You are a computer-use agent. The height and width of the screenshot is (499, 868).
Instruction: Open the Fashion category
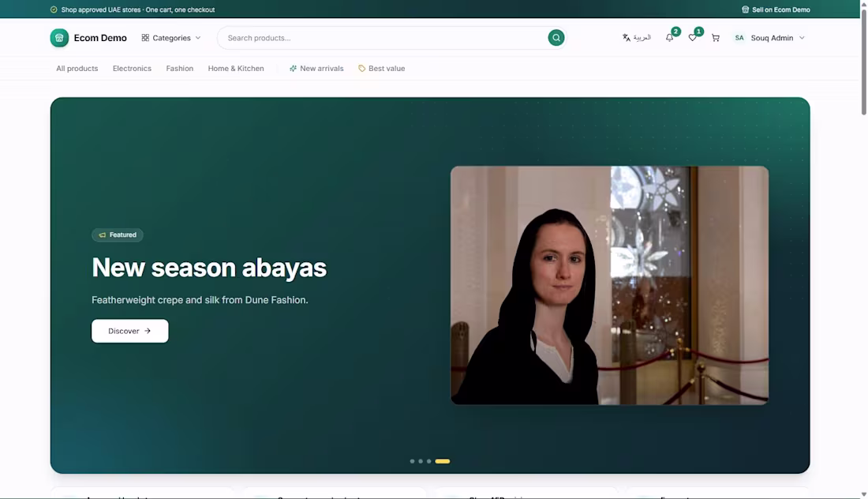tap(179, 69)
